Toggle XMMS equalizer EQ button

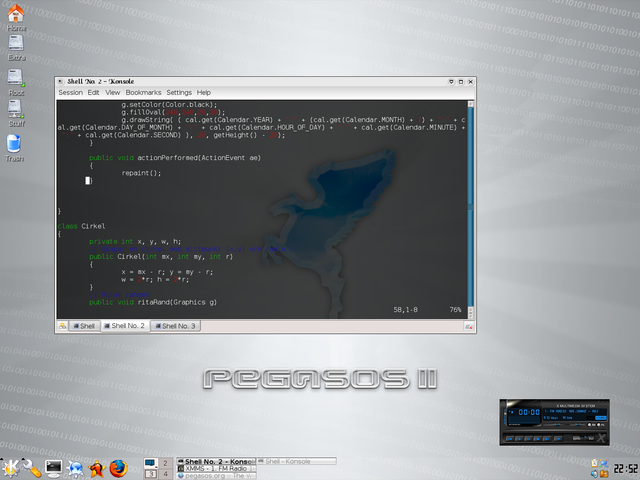pyautogui.click(x=590, y=424)
